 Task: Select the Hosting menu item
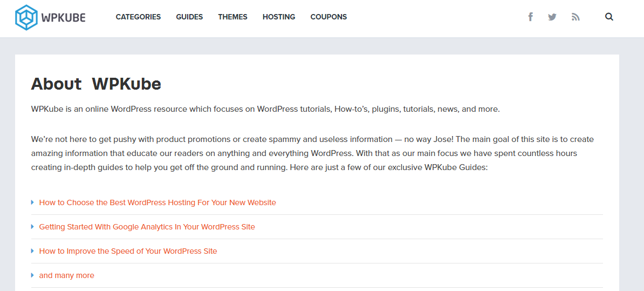pos(279,17)
